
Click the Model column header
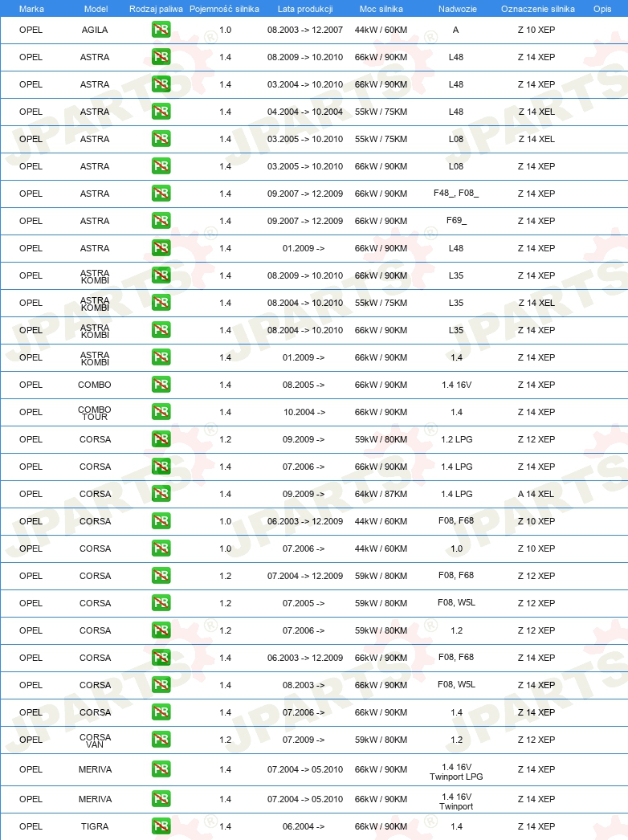click(96, 9)
